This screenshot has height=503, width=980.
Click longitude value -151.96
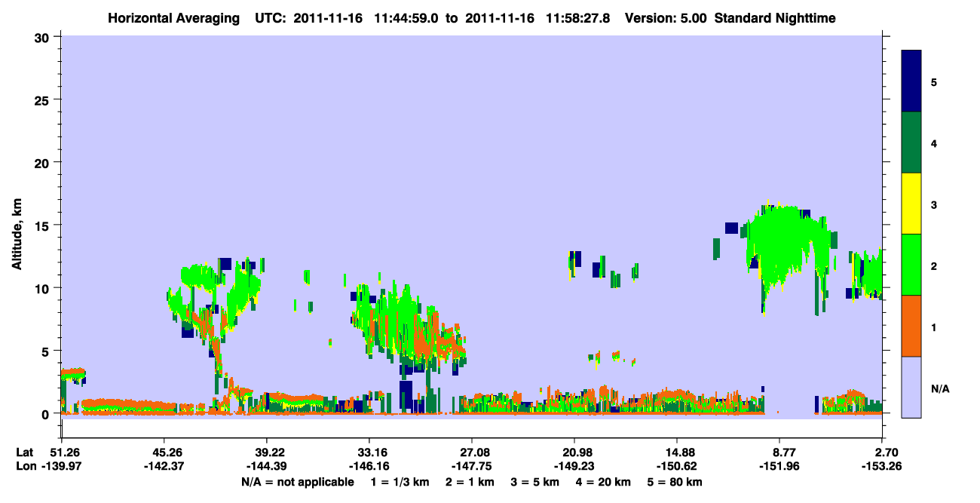(779, 467)
